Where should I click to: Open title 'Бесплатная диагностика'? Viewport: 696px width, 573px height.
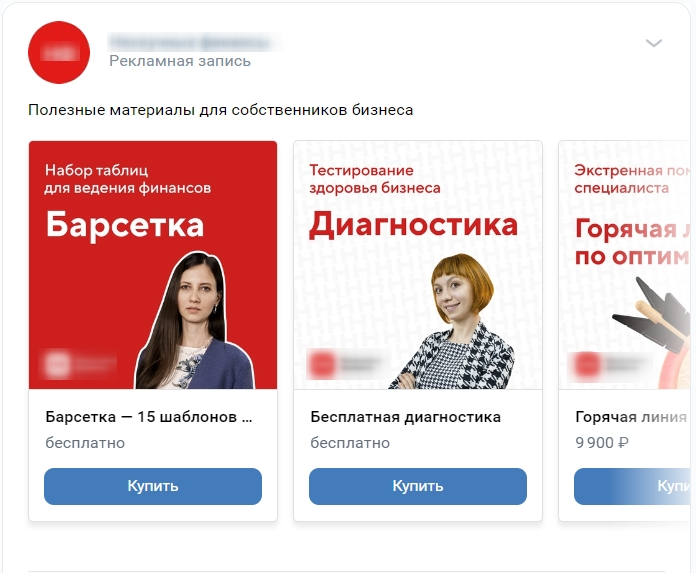(x=406, y=417)
